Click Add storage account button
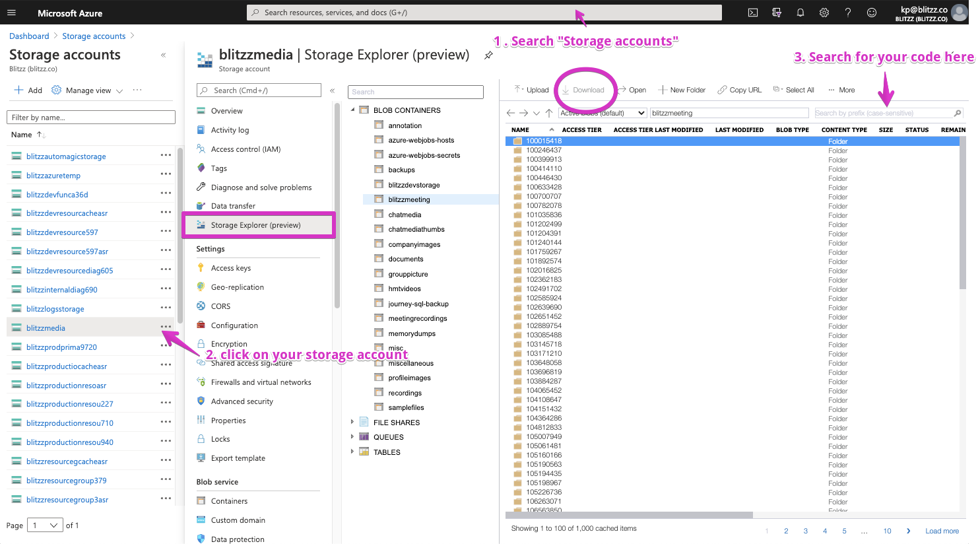 click(x=28, y=90)
